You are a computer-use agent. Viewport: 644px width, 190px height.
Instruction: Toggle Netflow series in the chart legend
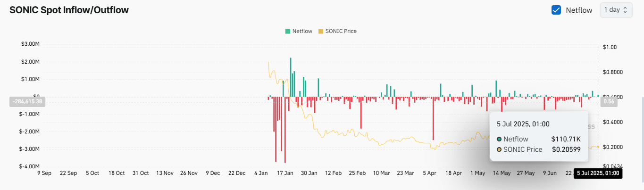coord(298,31)
